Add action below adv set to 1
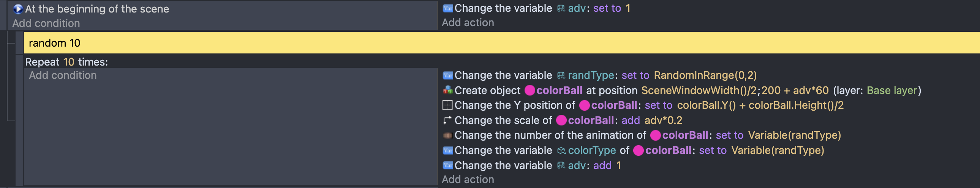The width and height of the screenshot is (980, 188). coord(468,23)
